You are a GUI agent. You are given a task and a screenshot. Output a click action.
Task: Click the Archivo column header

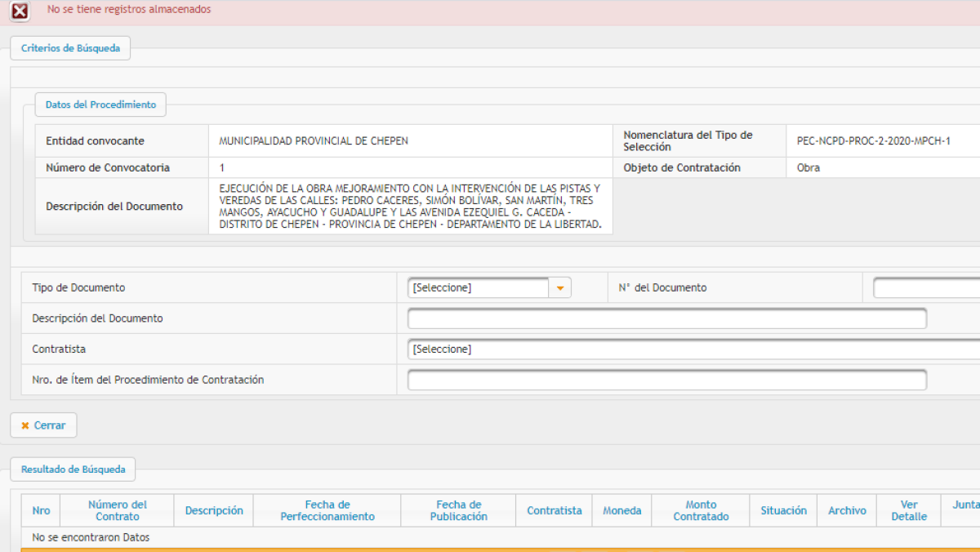(x=847, y=510)
